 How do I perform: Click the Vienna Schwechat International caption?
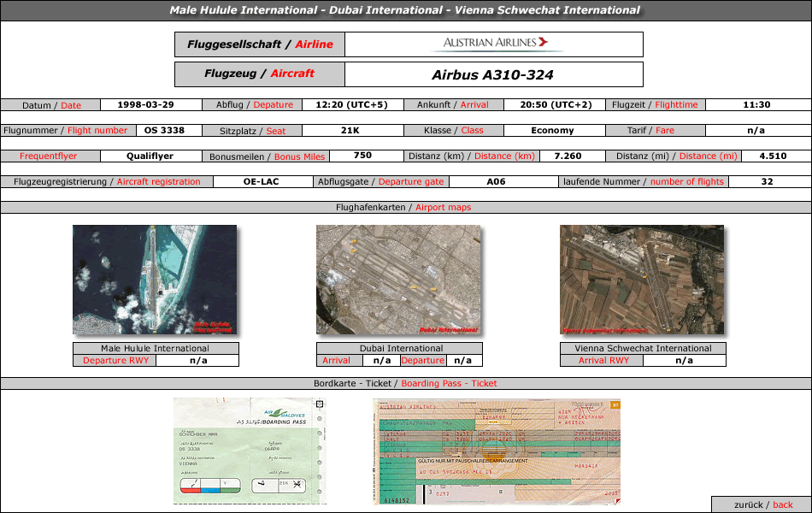(x=643, y=348)
